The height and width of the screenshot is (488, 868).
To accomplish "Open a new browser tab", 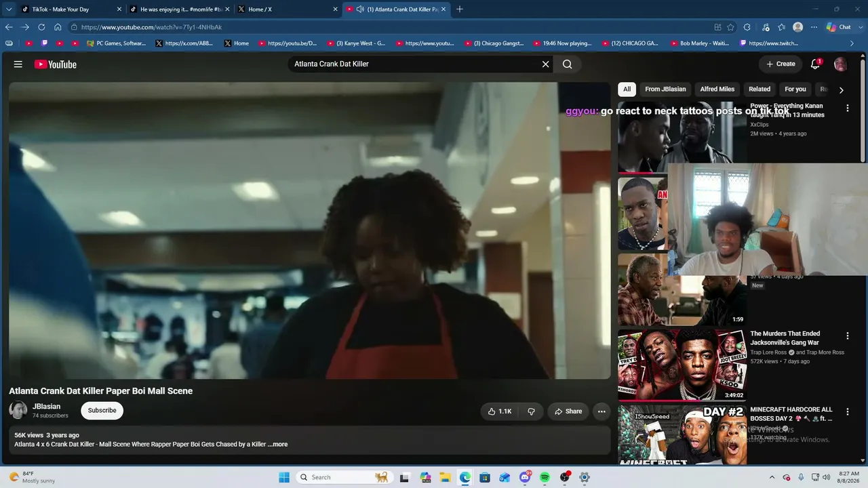I will coord(460,9).
